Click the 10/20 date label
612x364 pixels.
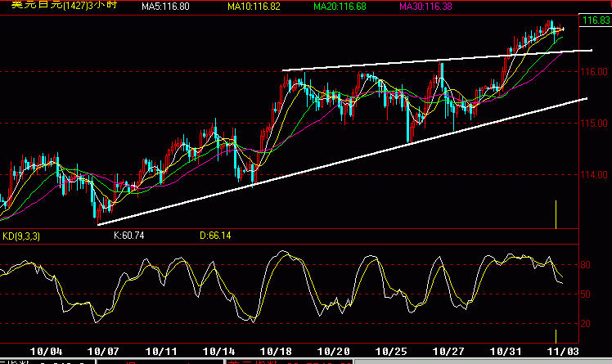(x=333, y=352)
